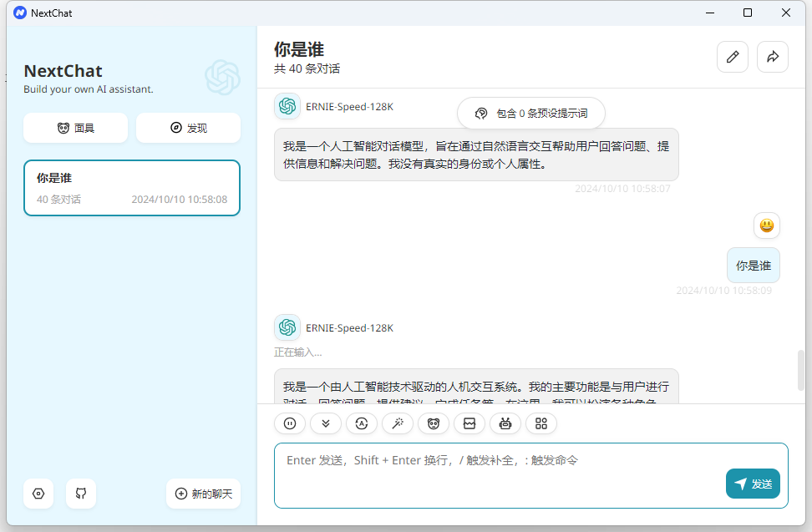Click the 发送 send button
The width and height of the screenshot is (812, 532).
[x=753, y=484]
